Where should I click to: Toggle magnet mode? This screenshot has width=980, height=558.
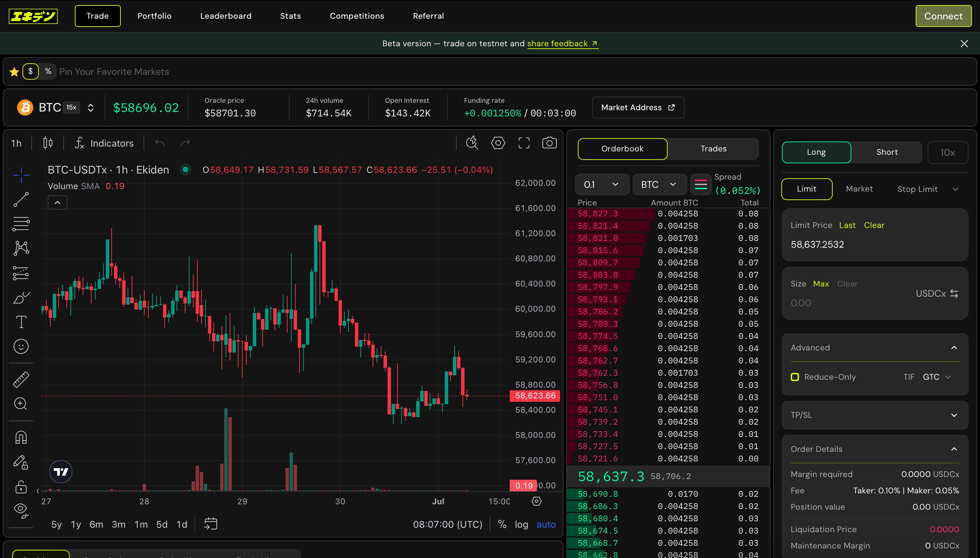point(21,437)
